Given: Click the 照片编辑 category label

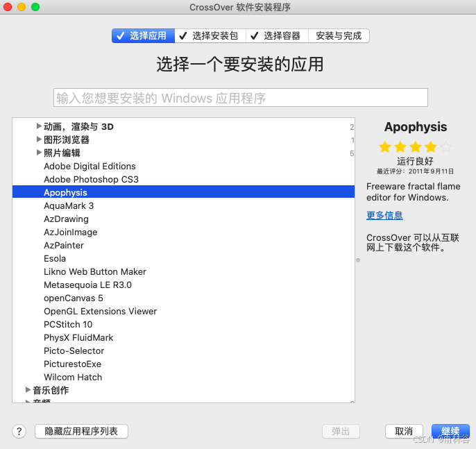Looking at the screenshot, I should coord(62,153).
